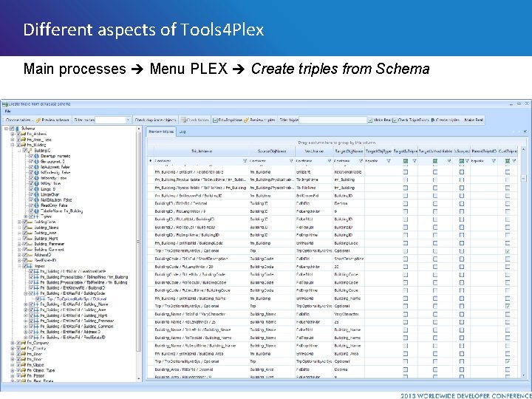Click the Choose tables button
This screenshot has width=532, height=399.
tap(18, 120)
